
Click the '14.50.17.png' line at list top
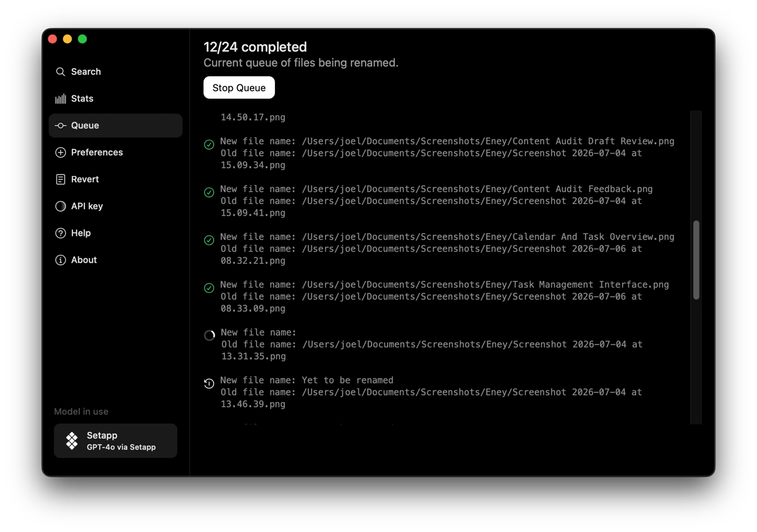point(253,117)
